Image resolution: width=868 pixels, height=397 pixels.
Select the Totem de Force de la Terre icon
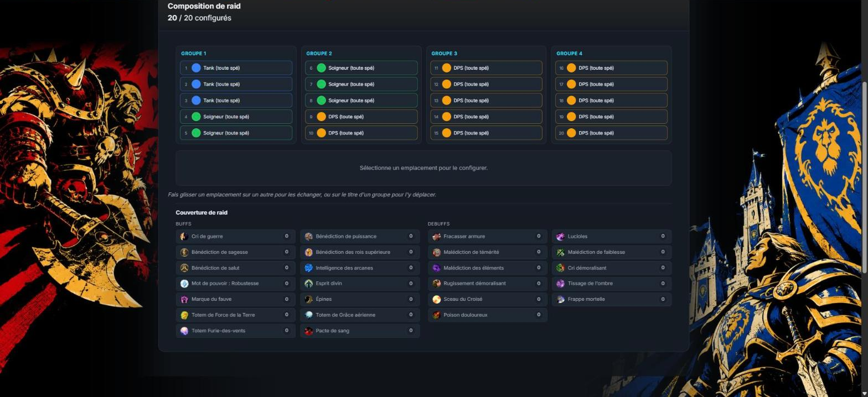[184, 315]
